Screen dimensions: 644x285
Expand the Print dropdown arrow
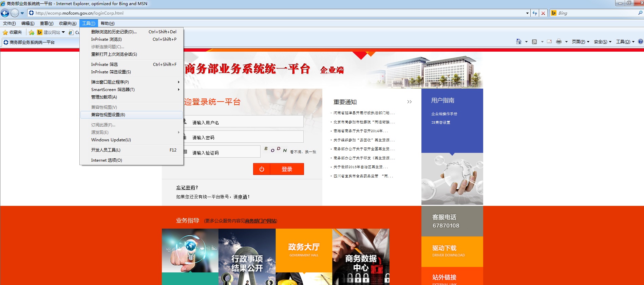tap(566, 42)
